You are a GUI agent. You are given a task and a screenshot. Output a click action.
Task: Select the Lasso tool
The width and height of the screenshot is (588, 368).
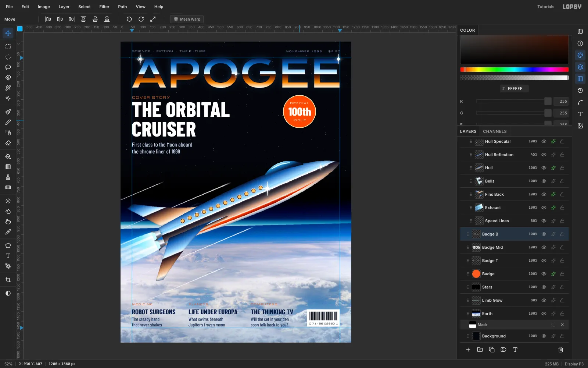point(8,67)
